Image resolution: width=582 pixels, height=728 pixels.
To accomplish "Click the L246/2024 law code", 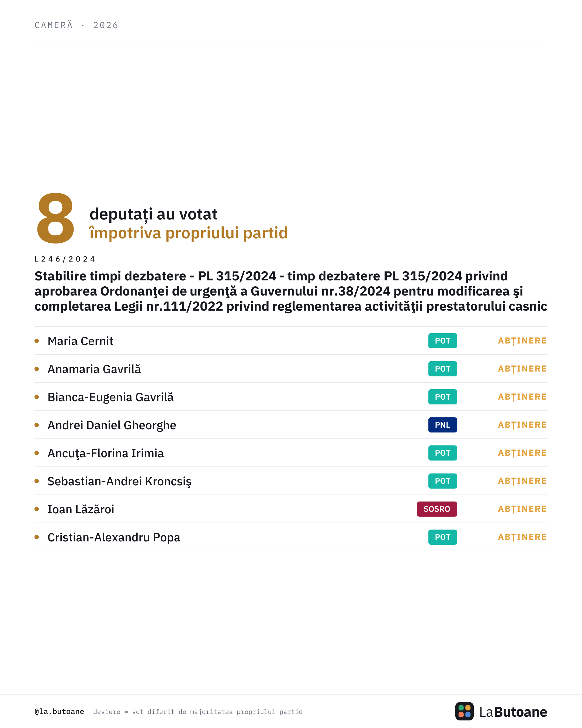I will pos(65,259).
